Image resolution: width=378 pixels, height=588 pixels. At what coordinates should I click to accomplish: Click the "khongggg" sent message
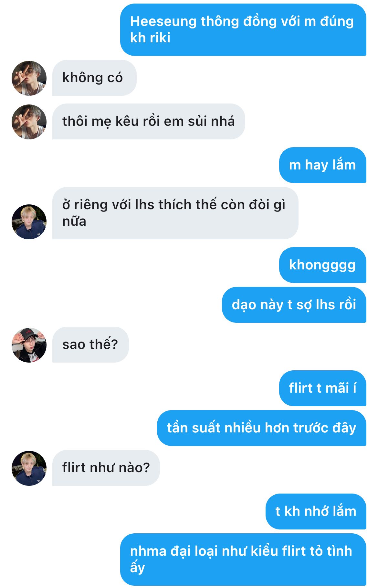click(x=322, y=265)
